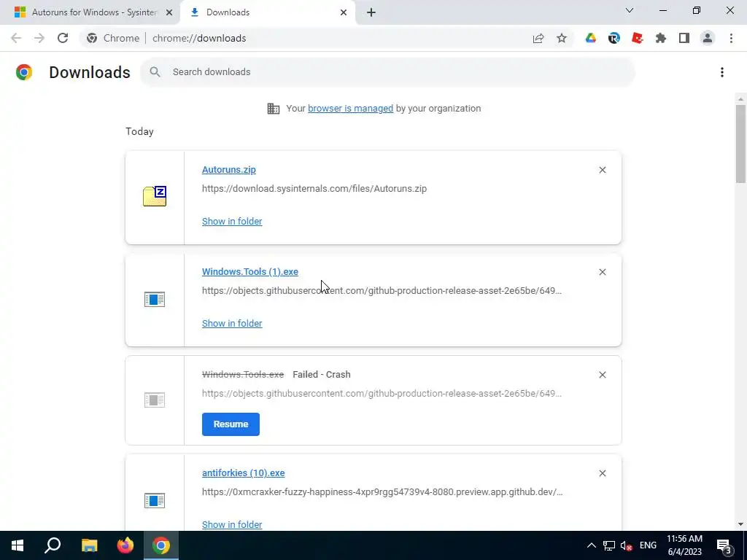Open the notification center icon
This screenshot has height=560, width=747.
(x=724, y=545)
